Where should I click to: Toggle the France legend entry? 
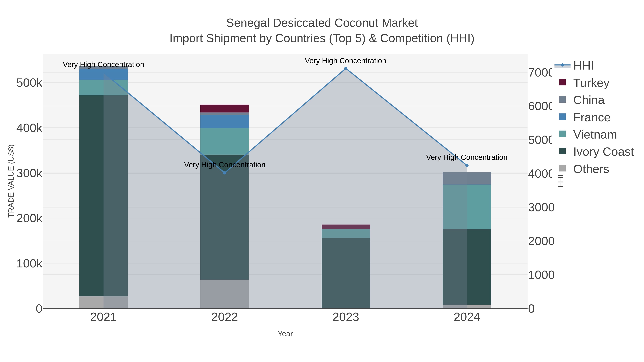[x=584, y=117]
